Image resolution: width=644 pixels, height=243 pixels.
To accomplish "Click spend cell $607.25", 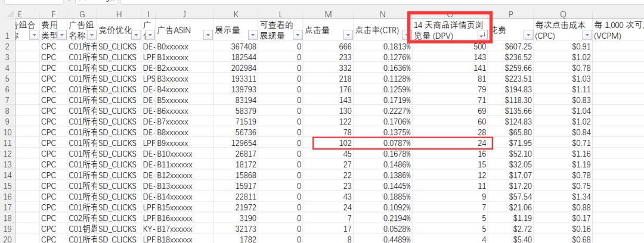I will [510, 46].
